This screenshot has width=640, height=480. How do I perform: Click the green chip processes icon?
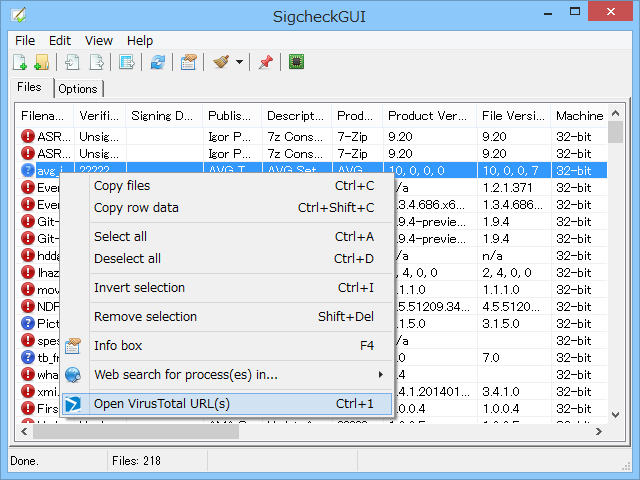(296, 62)
